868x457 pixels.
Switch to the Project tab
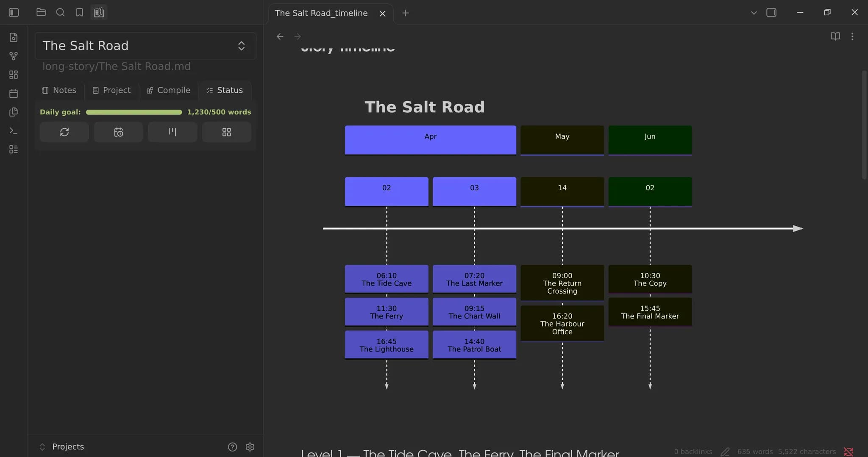coord(112,90)
